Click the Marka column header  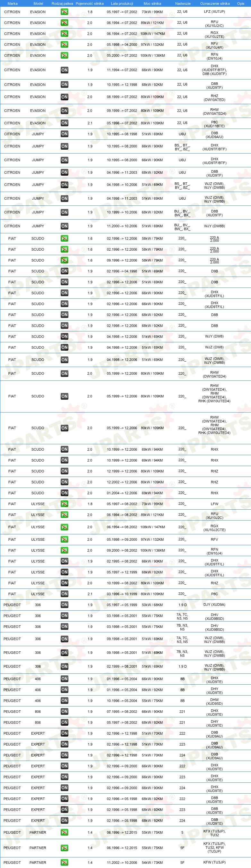coord(13,4)
